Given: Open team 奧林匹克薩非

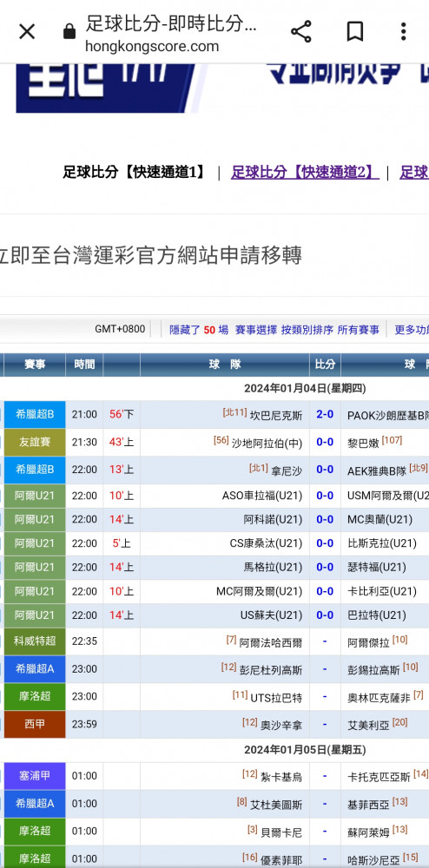Looking at the screenshot, I should (x=379, y=698).
